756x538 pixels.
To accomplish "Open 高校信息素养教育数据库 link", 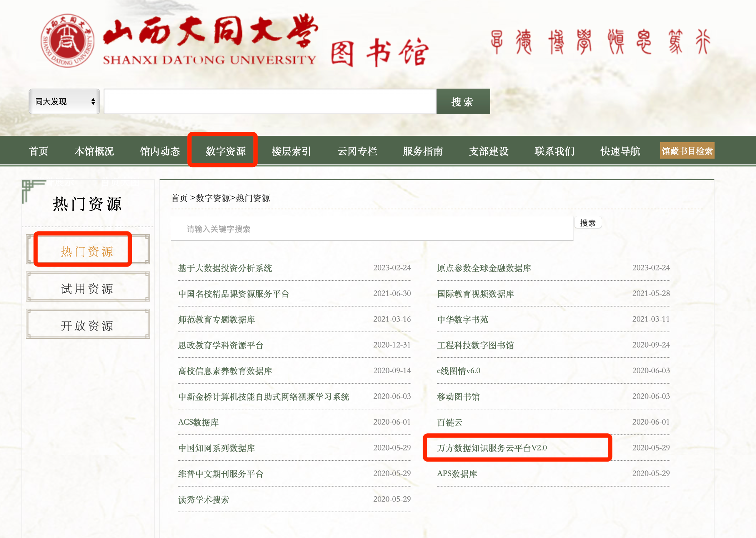I will 225,371.
